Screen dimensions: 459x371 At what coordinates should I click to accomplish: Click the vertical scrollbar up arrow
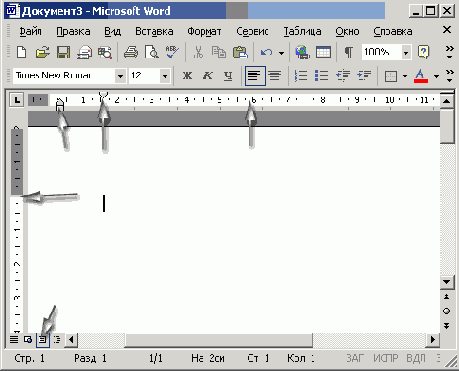tap(447, 101)
